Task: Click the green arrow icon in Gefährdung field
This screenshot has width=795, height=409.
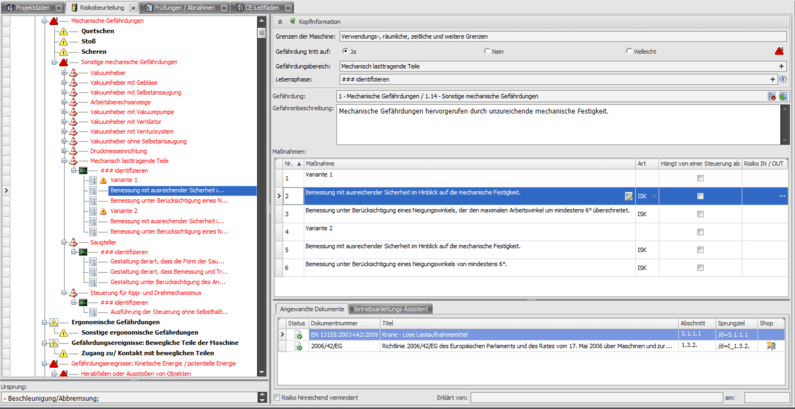Action: [x=782, y=96]
